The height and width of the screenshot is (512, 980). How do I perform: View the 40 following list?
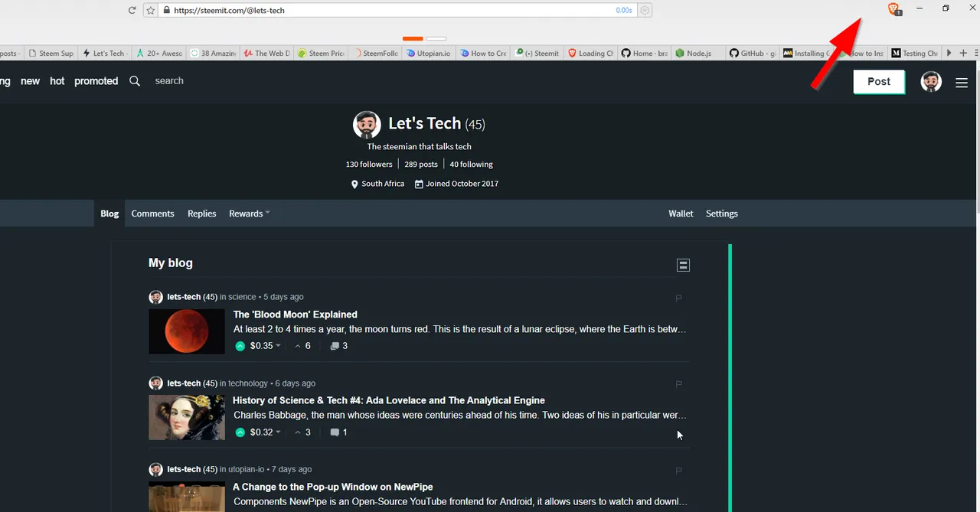pos(472,165)
